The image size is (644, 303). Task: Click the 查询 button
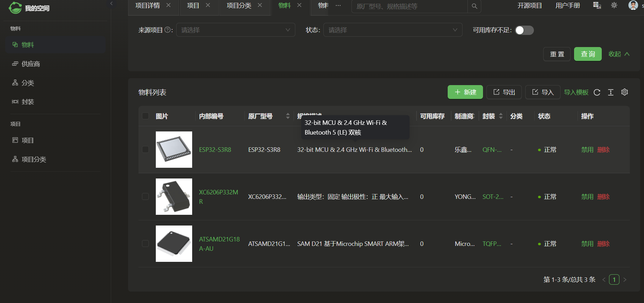(x=588, y=54)
